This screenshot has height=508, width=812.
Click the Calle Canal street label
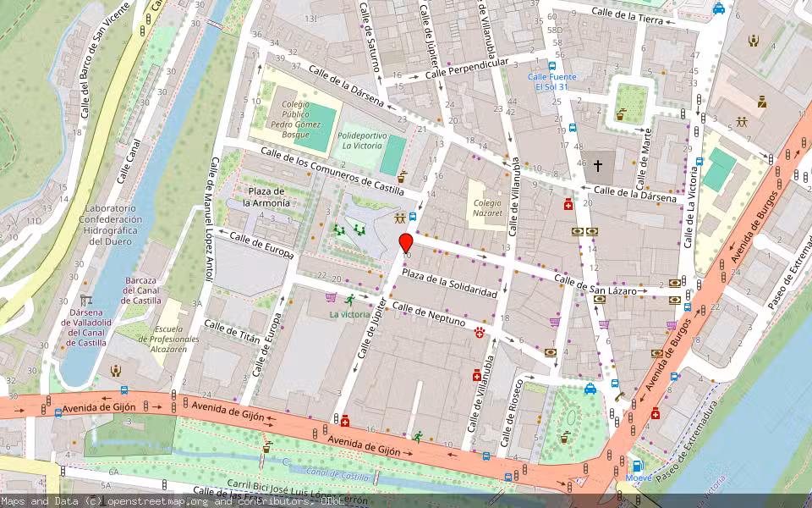(x=129, y=161)
